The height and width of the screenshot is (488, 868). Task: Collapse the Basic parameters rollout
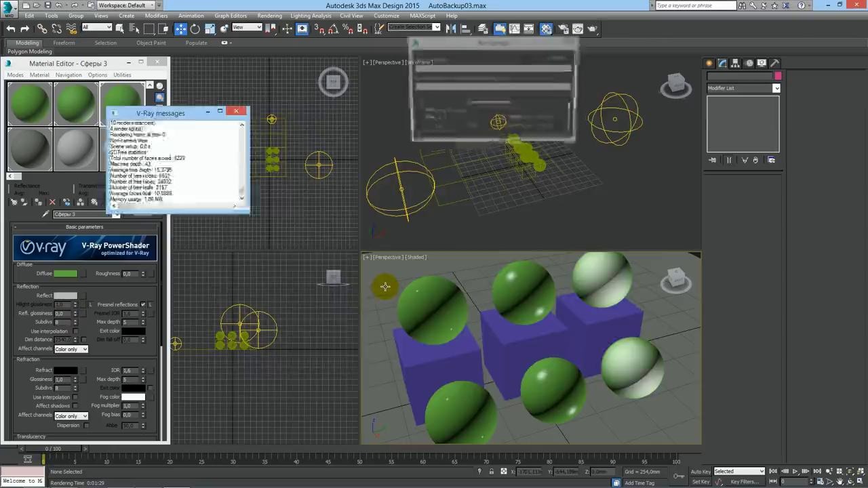85,227
